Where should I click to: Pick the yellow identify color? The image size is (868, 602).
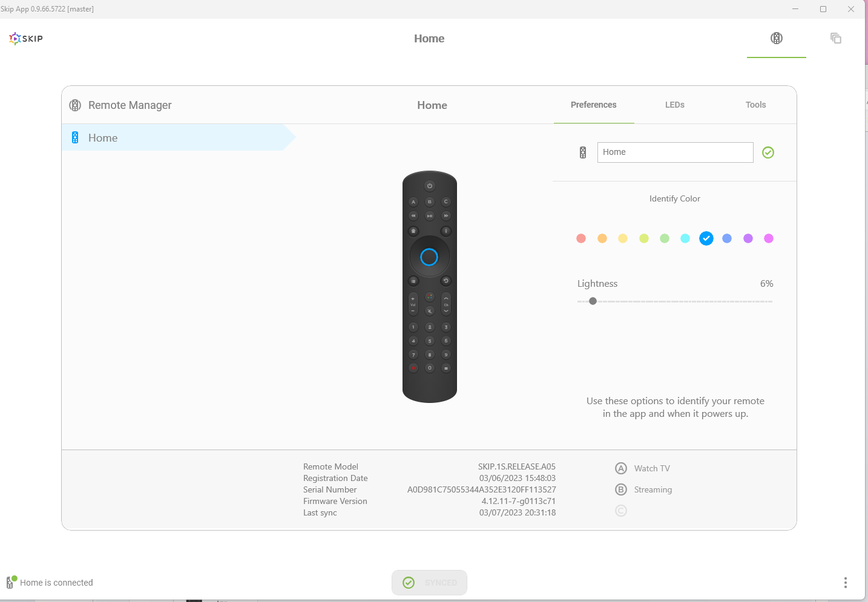[x=623, y=238]
